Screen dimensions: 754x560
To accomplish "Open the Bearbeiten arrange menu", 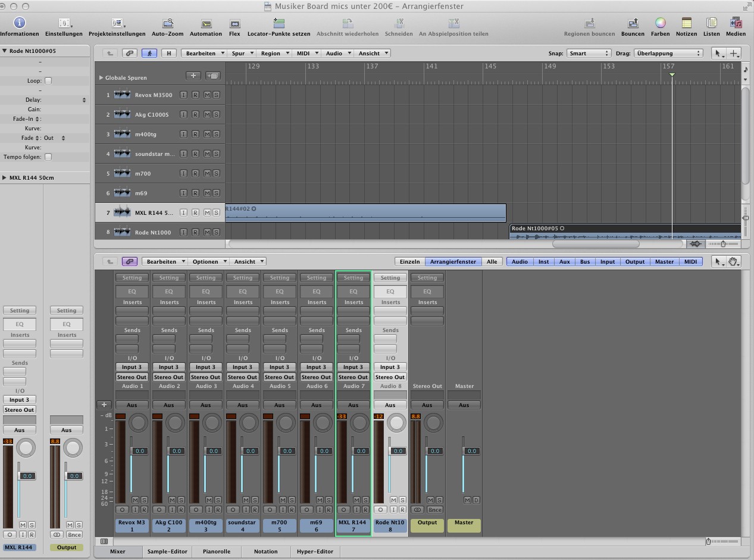I will click(x=204, y=53).
